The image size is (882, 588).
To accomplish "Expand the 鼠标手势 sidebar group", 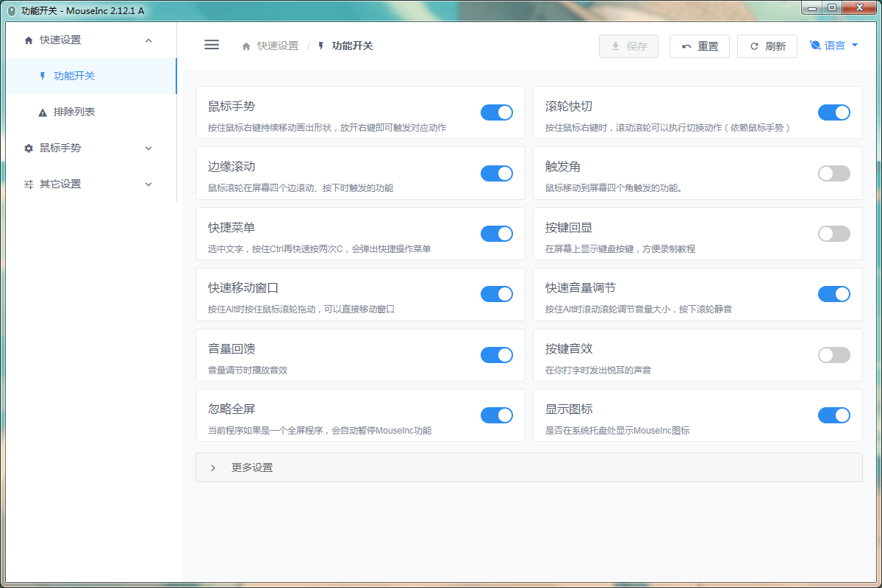I will [148, 148].
